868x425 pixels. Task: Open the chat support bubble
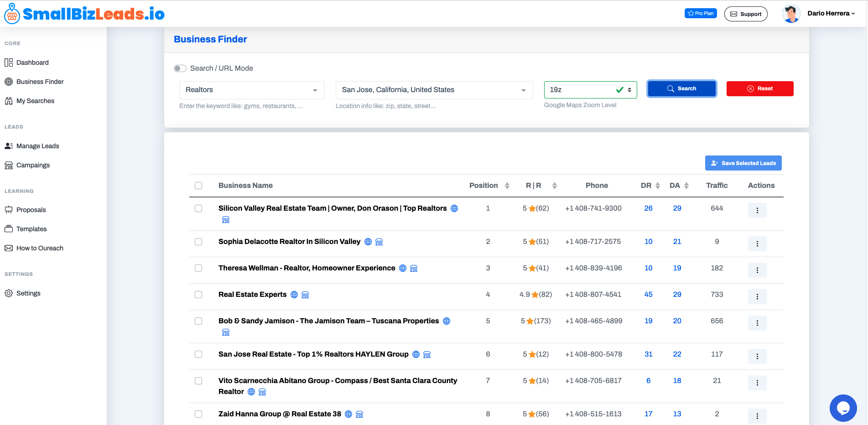click(x=843, y=408)
